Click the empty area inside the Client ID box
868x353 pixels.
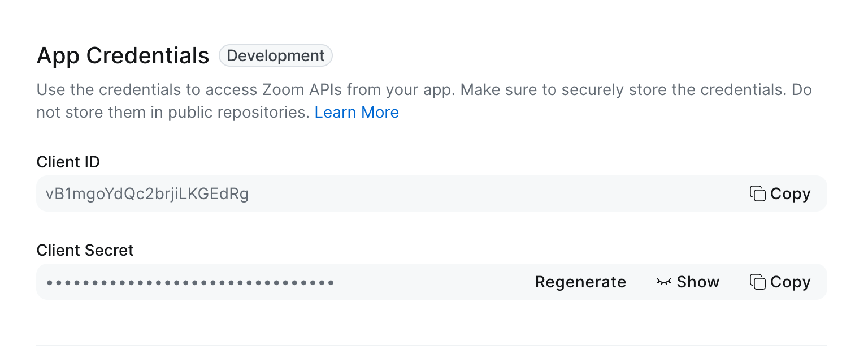(480, 193)
